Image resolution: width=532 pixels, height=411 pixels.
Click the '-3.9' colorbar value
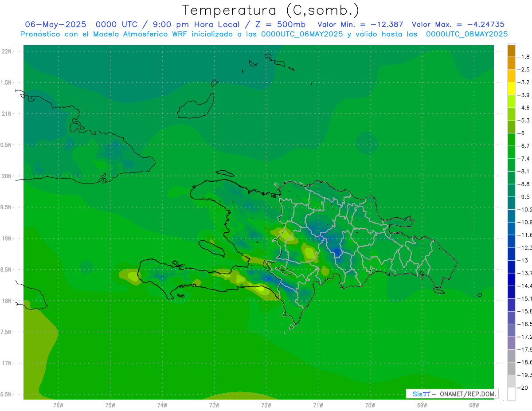pyautogui.click(x=524, y=95)
